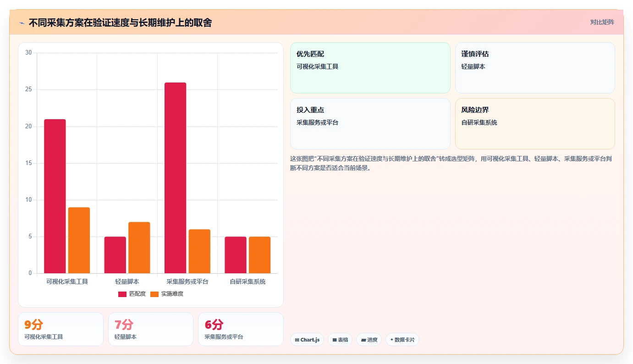Click the lightning icon beside the title
The image size is (633, 364).
point(22,23)
